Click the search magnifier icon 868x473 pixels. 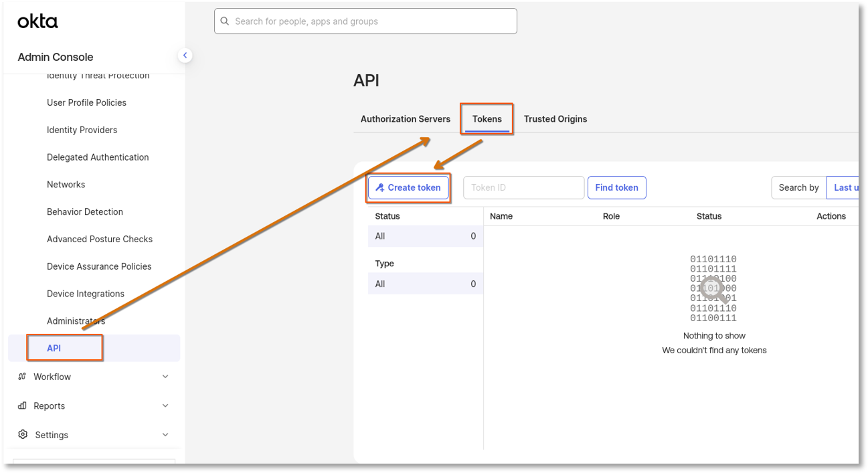[x=225, y=21]
